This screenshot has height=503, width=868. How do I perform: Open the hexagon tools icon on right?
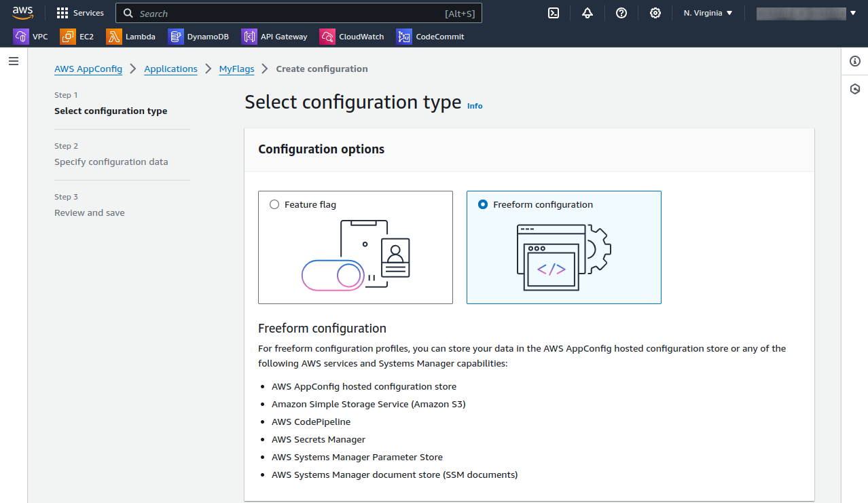tap(855, 89)
